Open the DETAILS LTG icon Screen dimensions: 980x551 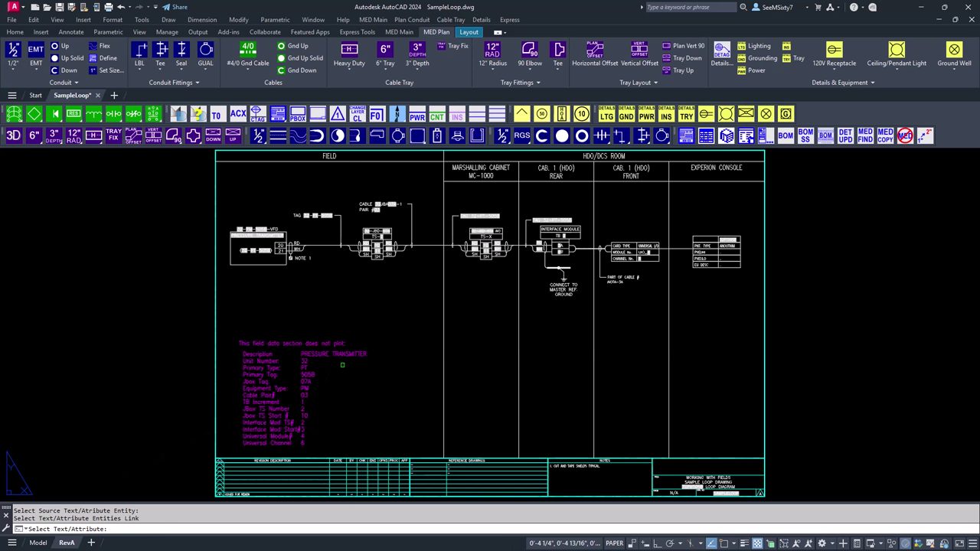(x=607, y=114)
